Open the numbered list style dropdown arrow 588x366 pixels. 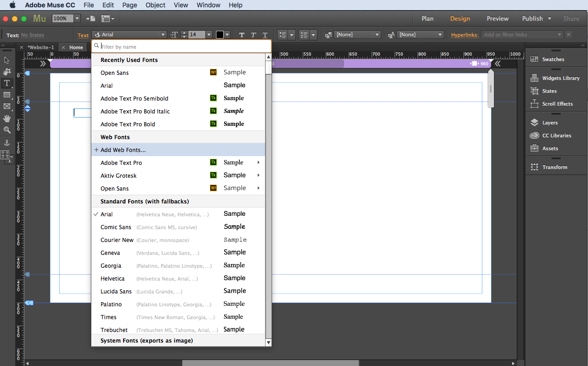[313, 35]
